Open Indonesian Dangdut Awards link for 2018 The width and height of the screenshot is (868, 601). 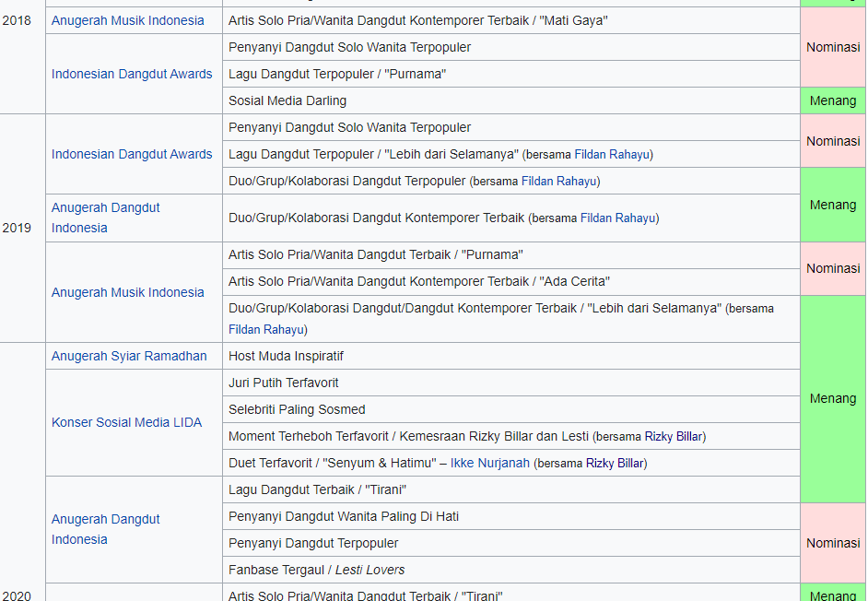point(132,74)
